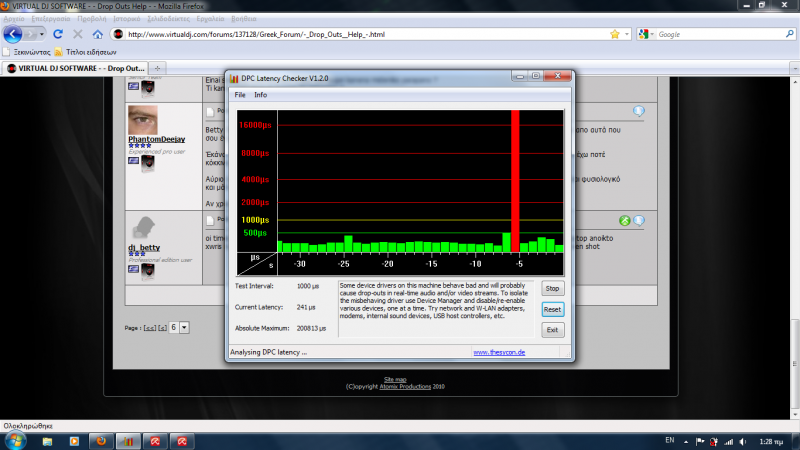Select the VIRTUAL DJ SOFTWARE browser tab
The image size is (800, 450).
76,68
